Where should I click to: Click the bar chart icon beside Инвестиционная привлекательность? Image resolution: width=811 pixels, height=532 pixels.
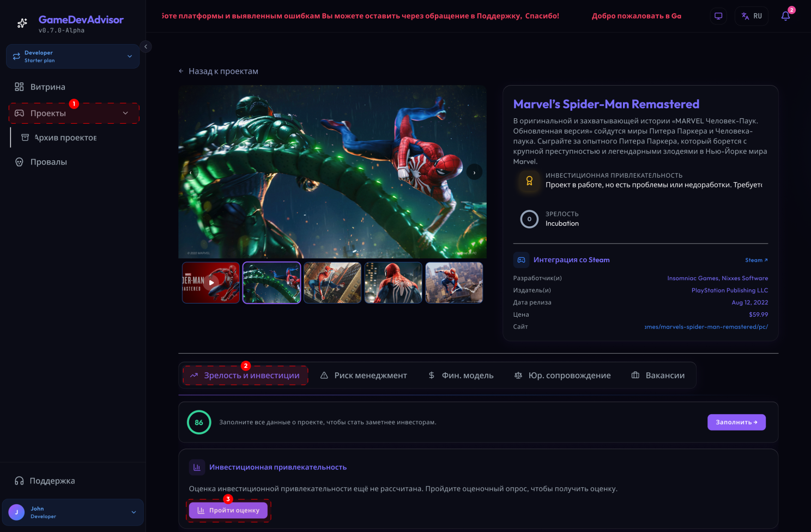pyautogui.click(x=197, y=467)
